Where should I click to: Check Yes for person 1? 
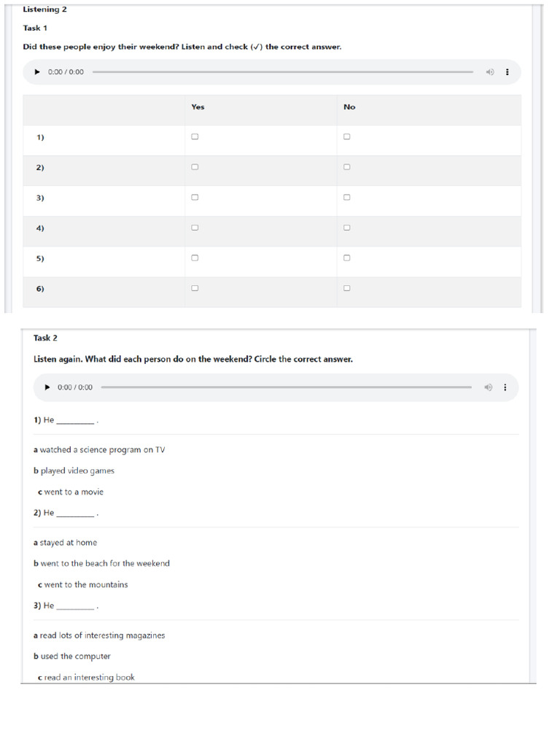pyautogui.click(x=195, y=136)
